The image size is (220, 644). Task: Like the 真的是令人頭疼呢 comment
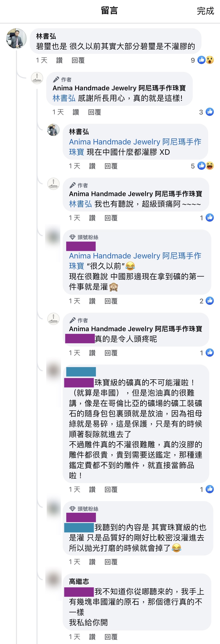(92, 353)
